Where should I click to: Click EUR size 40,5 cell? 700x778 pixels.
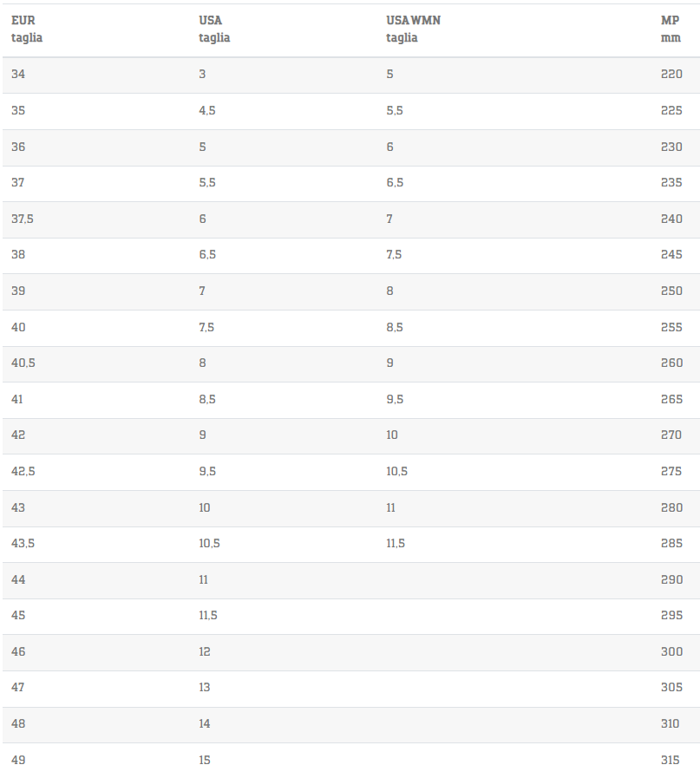[x=23, y=363]
